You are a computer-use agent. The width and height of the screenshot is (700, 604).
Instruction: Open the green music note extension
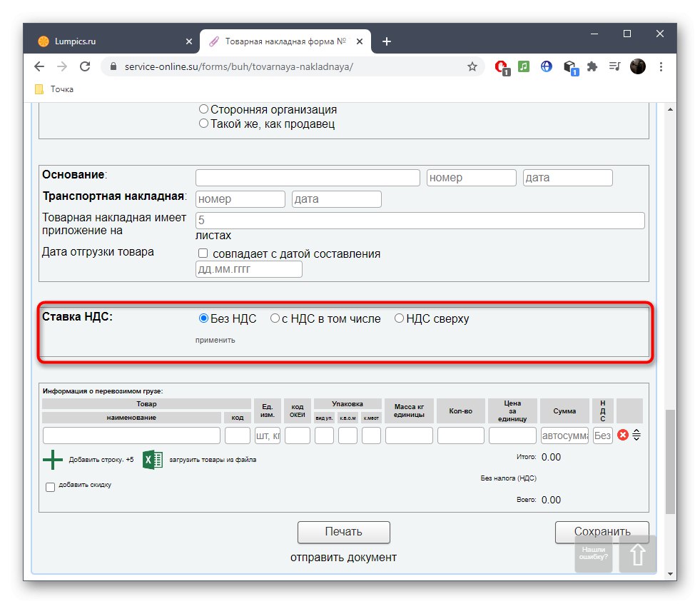(523, 66)
